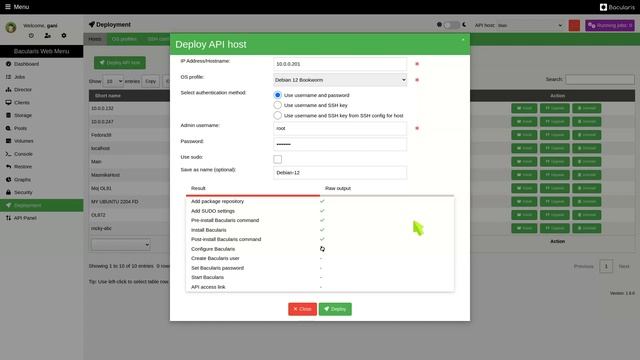Click the red button beside API host
The width and height of the screenshot is (640, 360).
pyautogui.click(x=574, y=25)
